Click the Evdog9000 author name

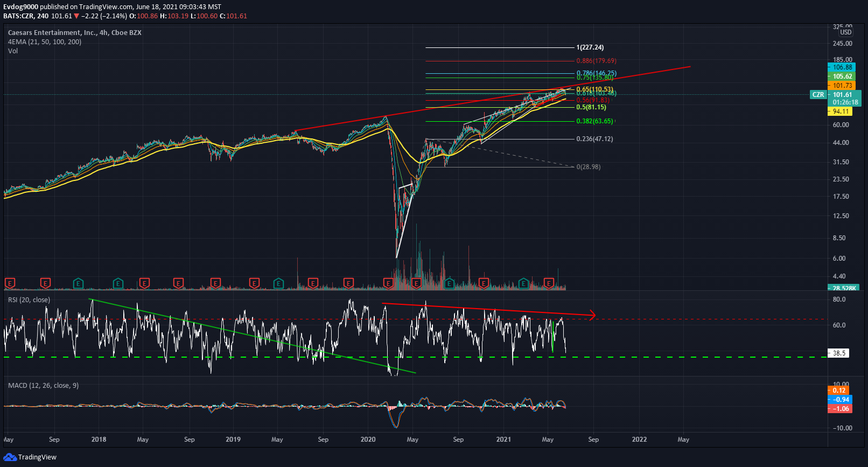tap(20, 7)
